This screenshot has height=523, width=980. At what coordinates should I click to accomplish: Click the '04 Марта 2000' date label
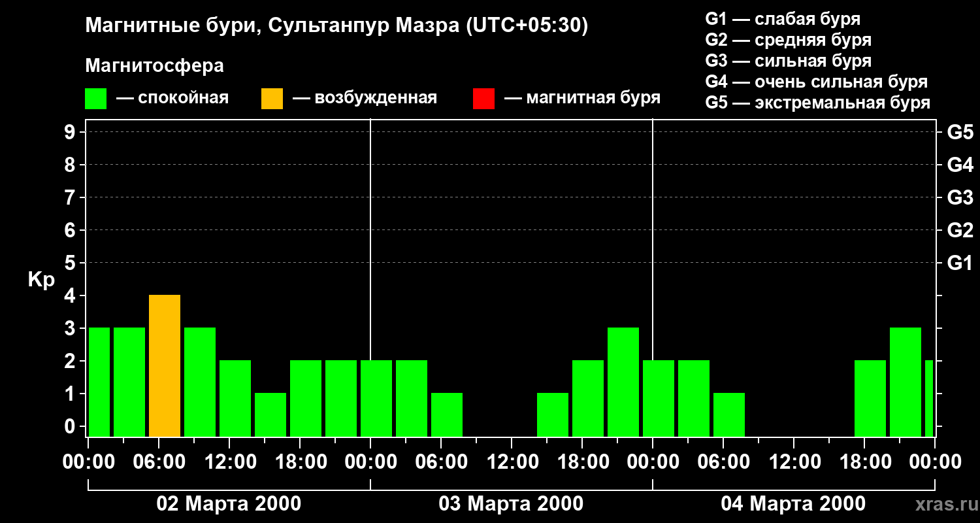pyautogui.click(x=793, y=504)
